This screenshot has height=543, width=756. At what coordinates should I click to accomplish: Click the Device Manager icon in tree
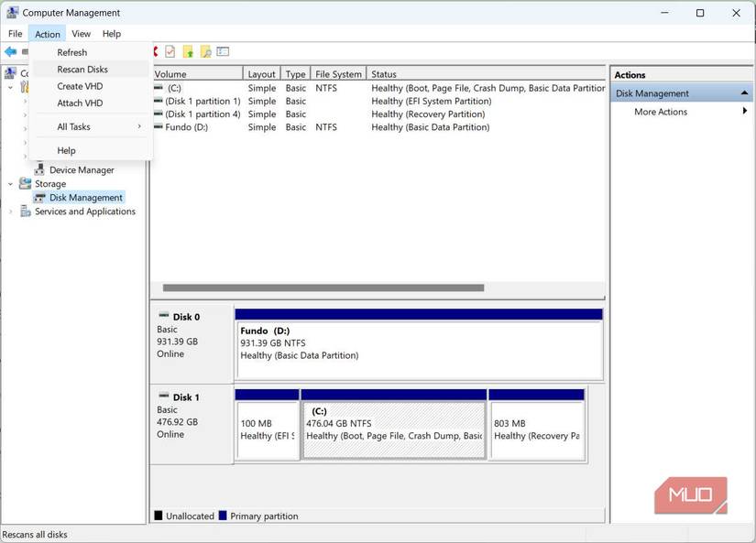(x=39, y=169)
